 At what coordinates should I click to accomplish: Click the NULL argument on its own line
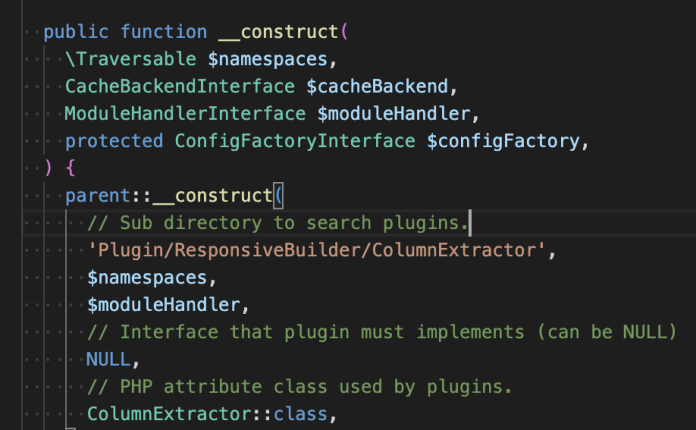point(108,358)
